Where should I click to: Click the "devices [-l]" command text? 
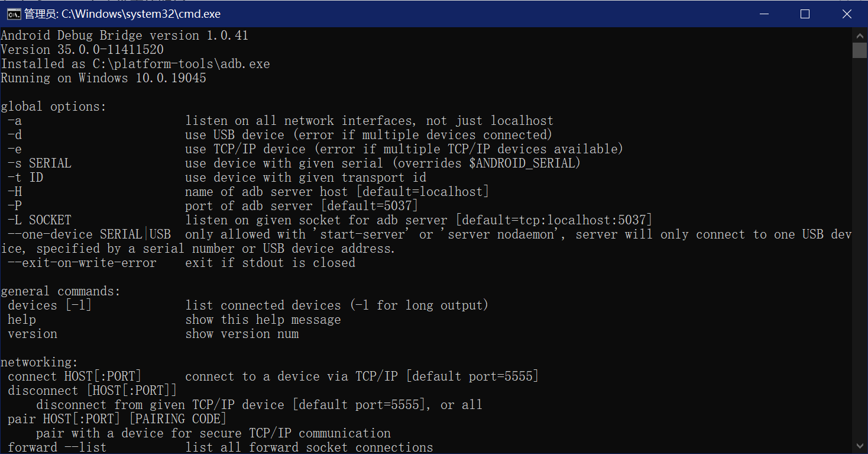pyautogui.click(x=50, y=305)
